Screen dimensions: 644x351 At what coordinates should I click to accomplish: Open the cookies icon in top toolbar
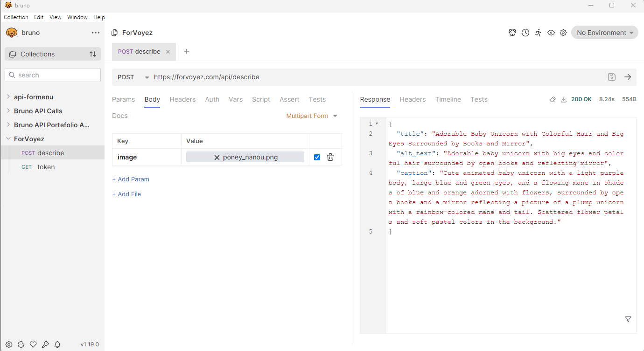pos(512,33)
